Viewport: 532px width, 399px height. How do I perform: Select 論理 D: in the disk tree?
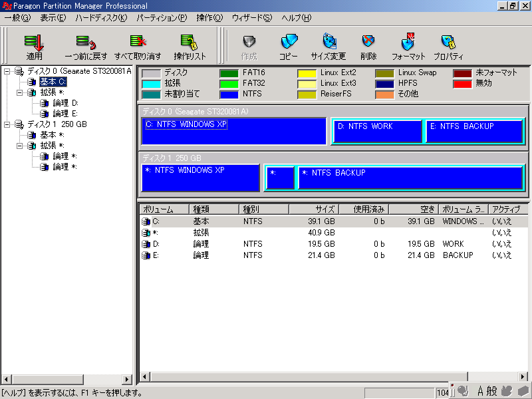65,103
